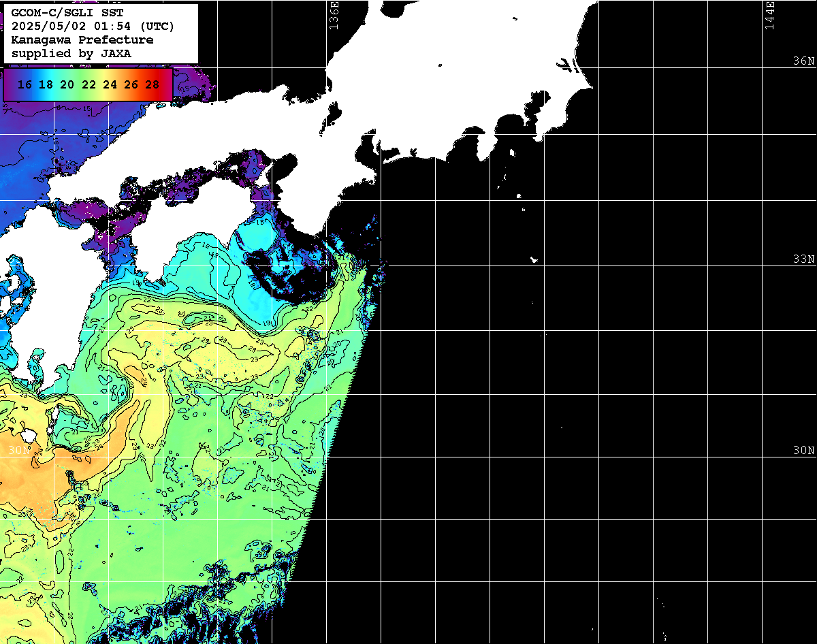Pick the 16 value on the temperature legend

click(x=25, y=85)
